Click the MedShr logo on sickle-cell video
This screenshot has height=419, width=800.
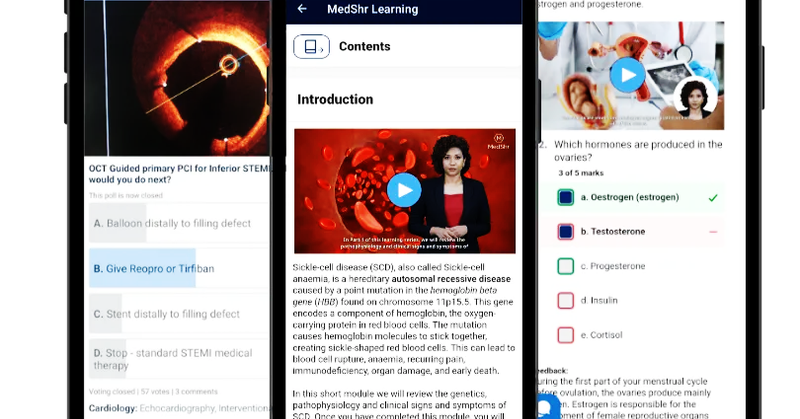point(498,141)
